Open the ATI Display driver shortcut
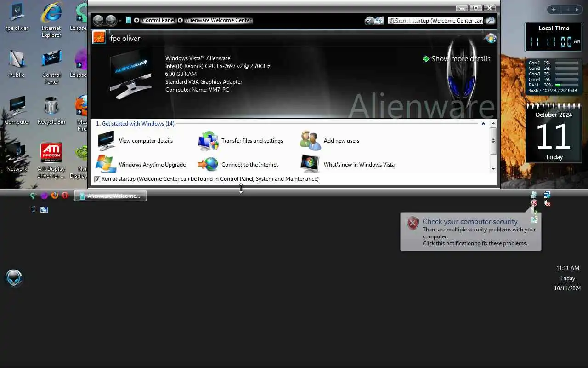This screenshot has width=588, height=368. 51,161
